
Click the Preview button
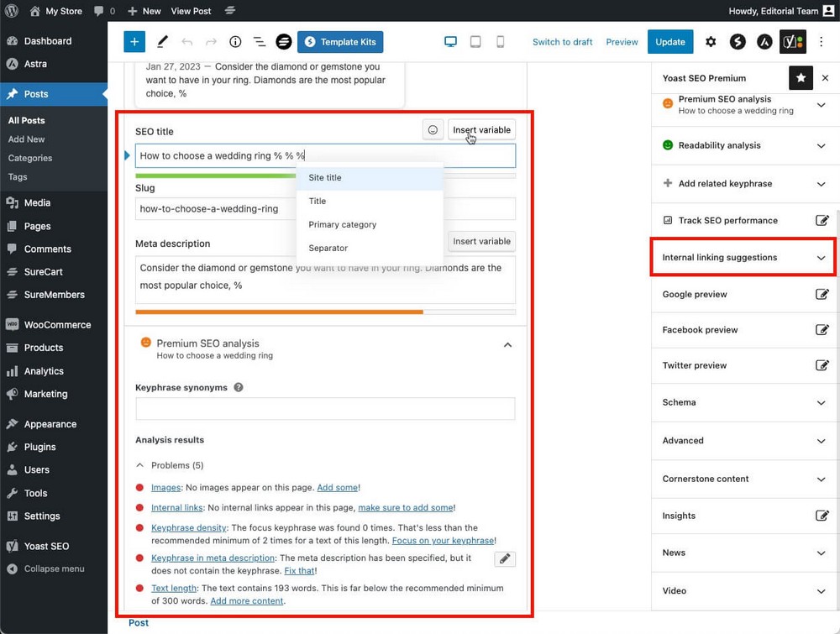click(x=622, y=42)
